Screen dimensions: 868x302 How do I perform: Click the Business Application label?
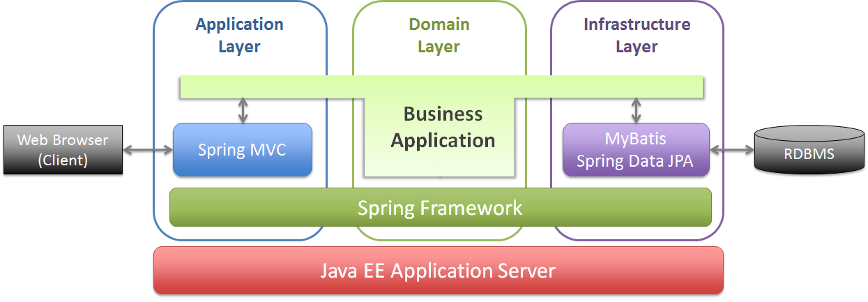coord(443,127)
